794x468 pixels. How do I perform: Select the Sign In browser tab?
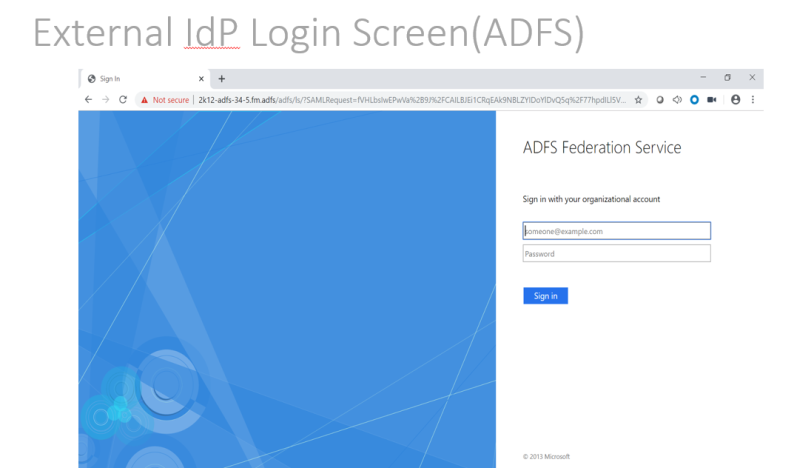[x=144, y=79]
